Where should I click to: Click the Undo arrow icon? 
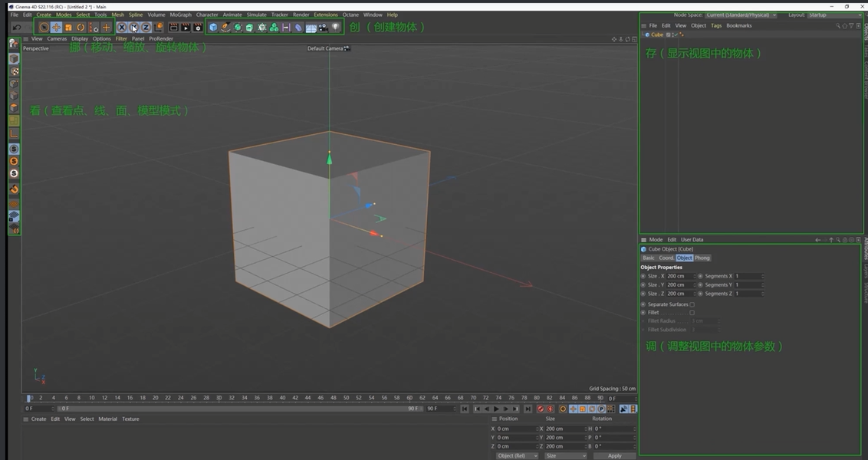click(x=17, y=27)
